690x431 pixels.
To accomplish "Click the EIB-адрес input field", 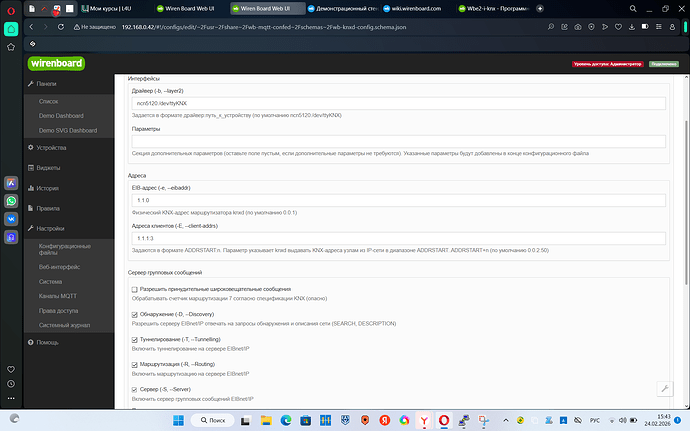I will pyautogui.click(x=398, y=200).
